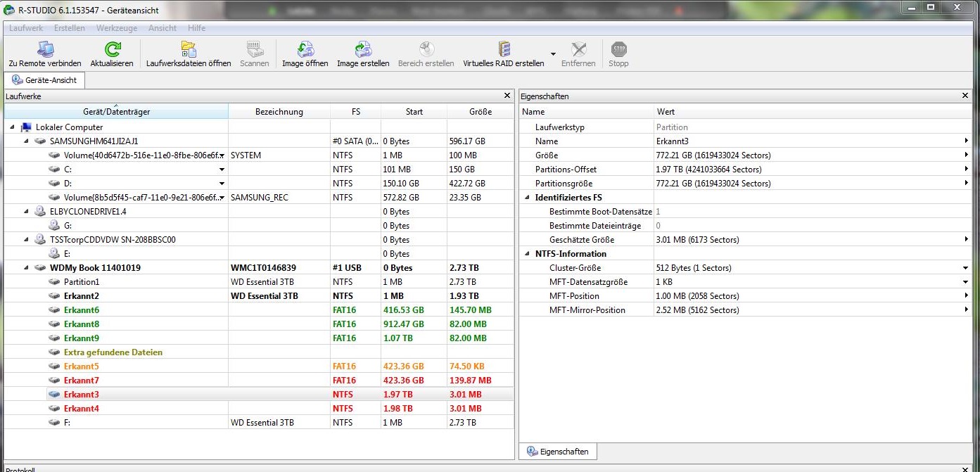
Task: Open the Laufwerk menu
Action: 26,28
